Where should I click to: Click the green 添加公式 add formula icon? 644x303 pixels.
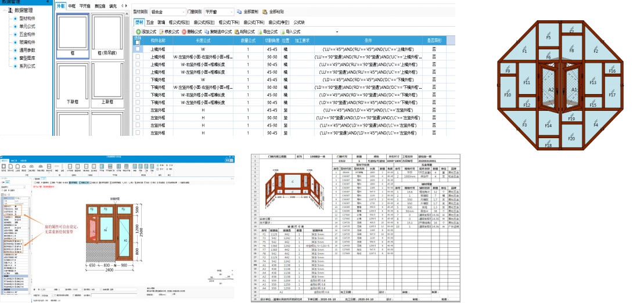click(x=138, y=31)
